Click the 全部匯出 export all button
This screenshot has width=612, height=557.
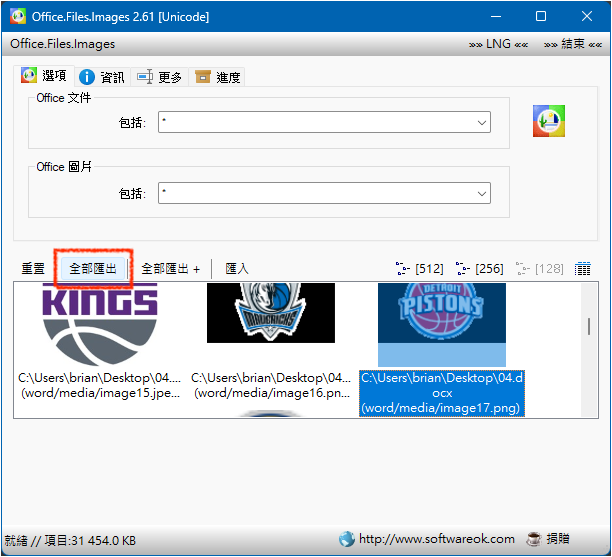[x=93, y=268]
